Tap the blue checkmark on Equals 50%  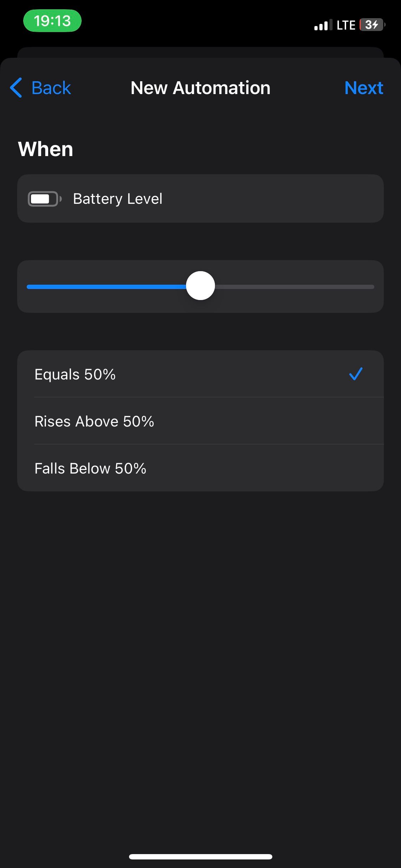pyautogui.click(x=355, y=374)
